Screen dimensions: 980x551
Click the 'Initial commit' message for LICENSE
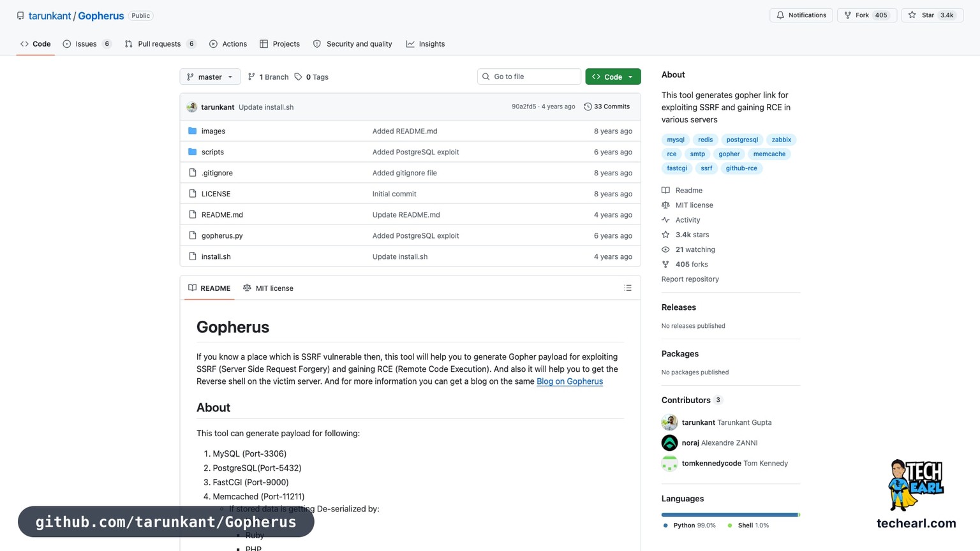(394, 194)
